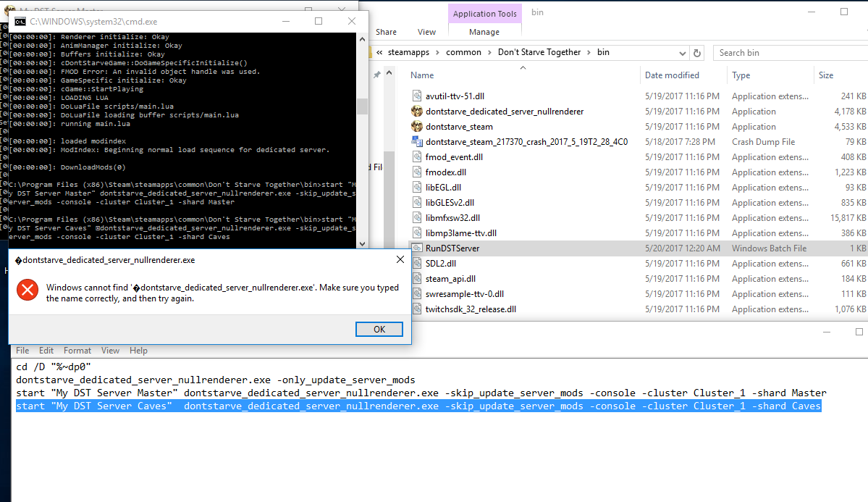Click the Don't Starve Together breadcrumb
Screen dimensions: 868x502
[x=539, y=52]
